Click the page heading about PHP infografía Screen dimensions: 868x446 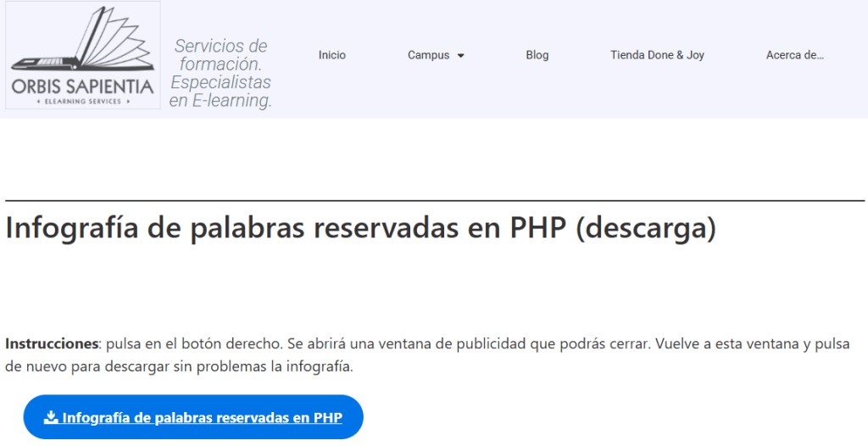tap(360, 229)
